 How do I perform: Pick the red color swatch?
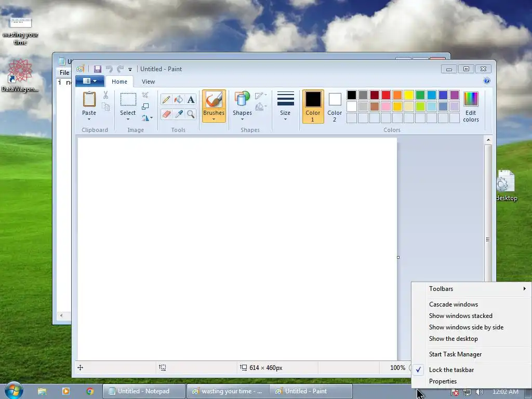(386, 95)
